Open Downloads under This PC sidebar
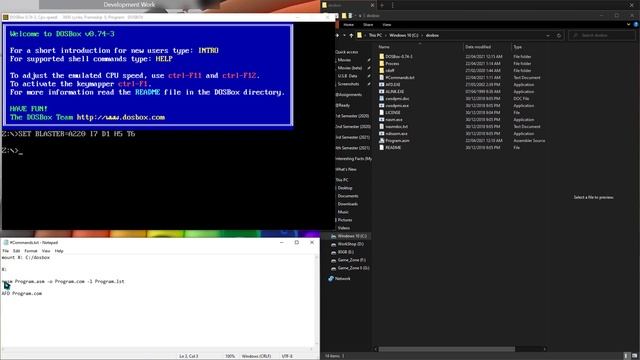The image size is (640, 360). pos(348,204)
